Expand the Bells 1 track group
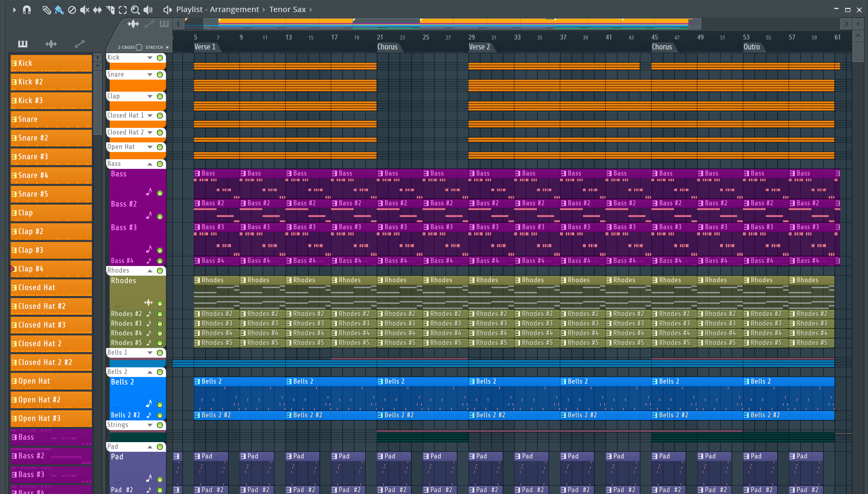This screenshot has height=494, width=868. pyautogui.click(x=149, y=353)
